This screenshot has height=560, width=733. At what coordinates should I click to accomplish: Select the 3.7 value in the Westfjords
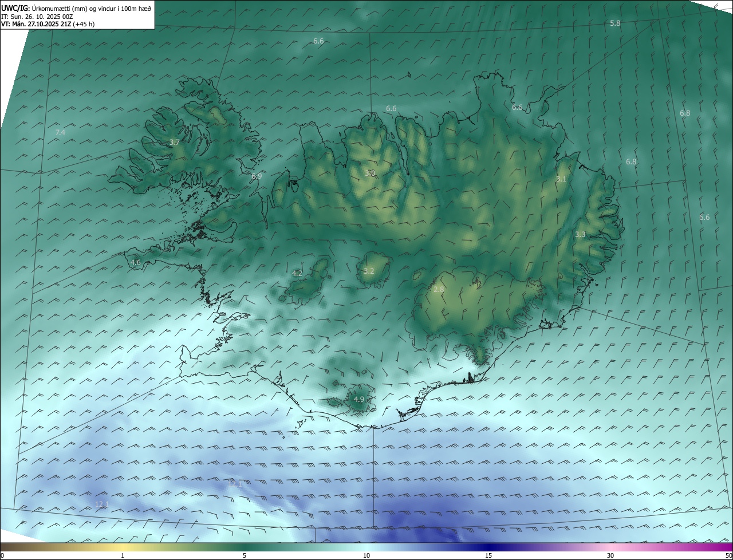pyautogui.click(x=175, y=142)
